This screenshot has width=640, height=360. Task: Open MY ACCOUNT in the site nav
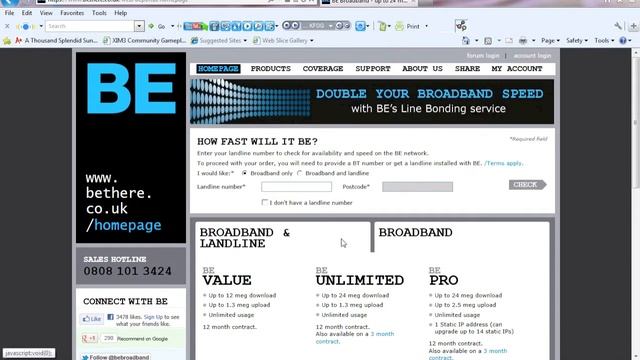tap(517, 69)
